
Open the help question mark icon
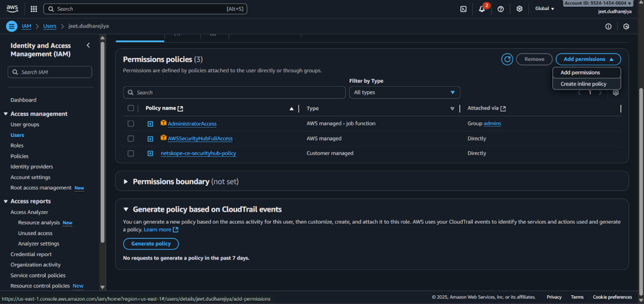click(x=500, y=9)
